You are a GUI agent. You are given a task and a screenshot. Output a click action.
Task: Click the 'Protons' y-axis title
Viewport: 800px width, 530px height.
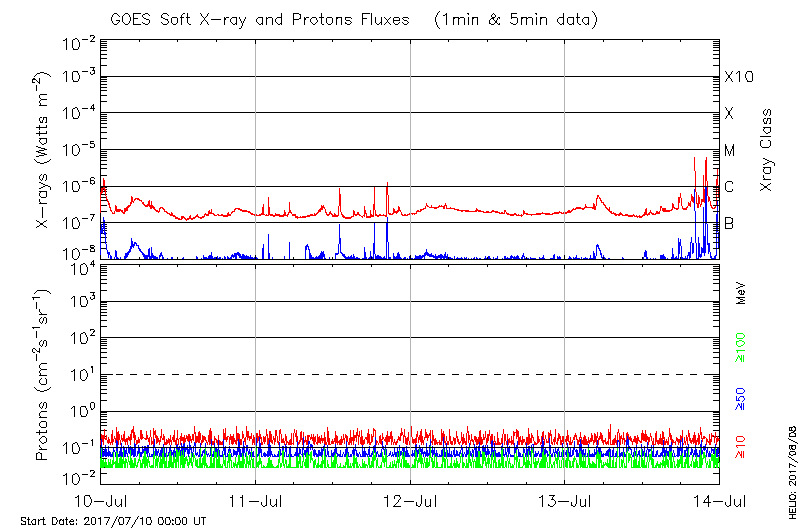click(x=46, y=375)
